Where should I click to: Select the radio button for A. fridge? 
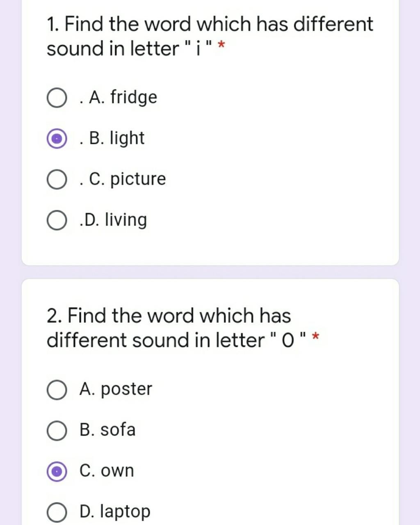[56, 98]
